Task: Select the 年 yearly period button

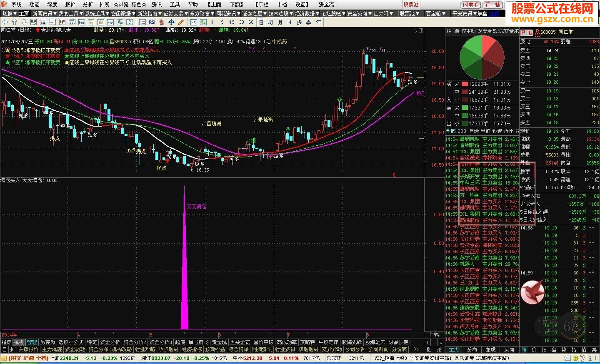Action: (x=319, y=22)
